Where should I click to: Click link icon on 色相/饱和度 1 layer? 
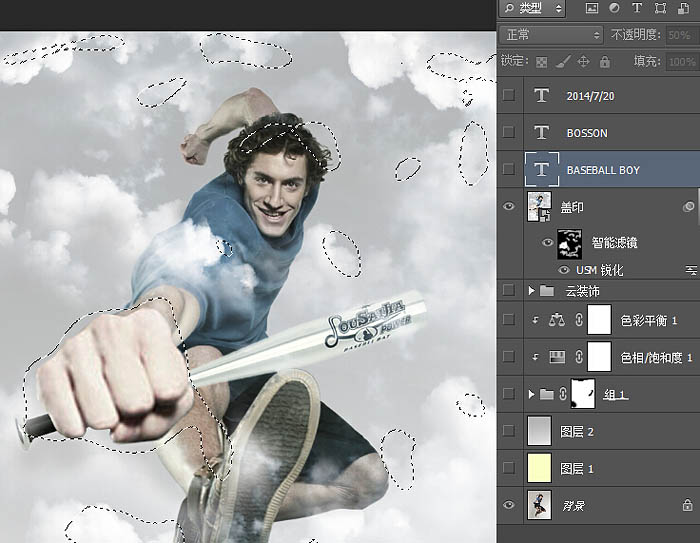click(579, 357)
